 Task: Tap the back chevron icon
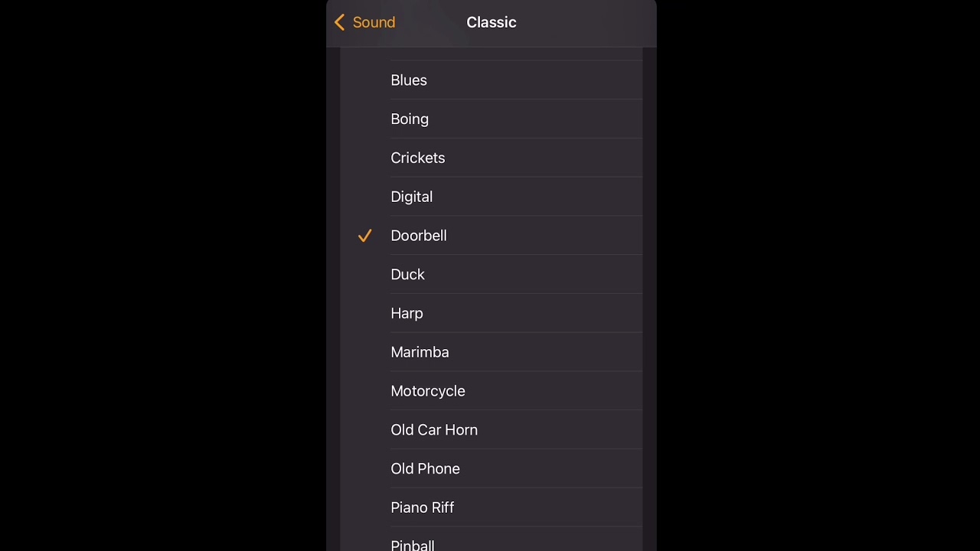point(340,23)
